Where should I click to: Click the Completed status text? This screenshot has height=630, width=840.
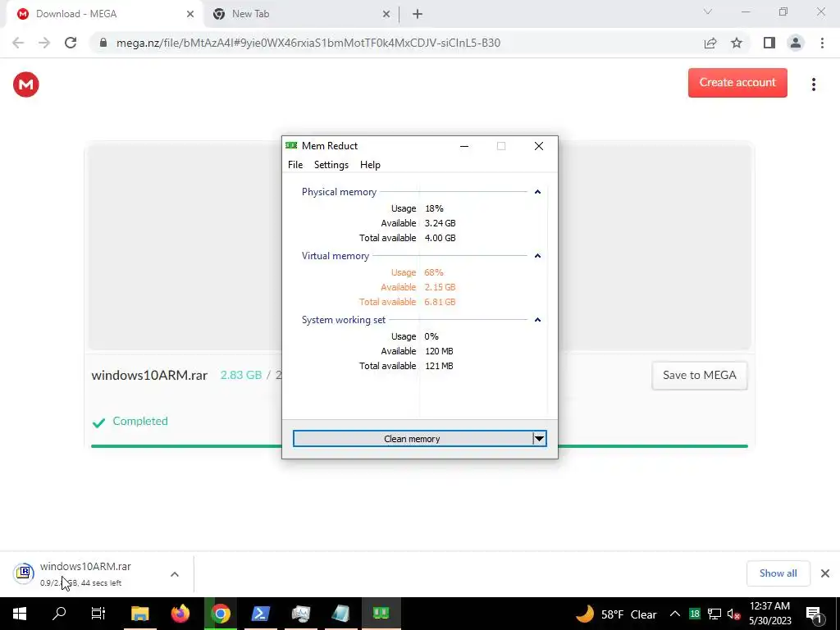140,422
